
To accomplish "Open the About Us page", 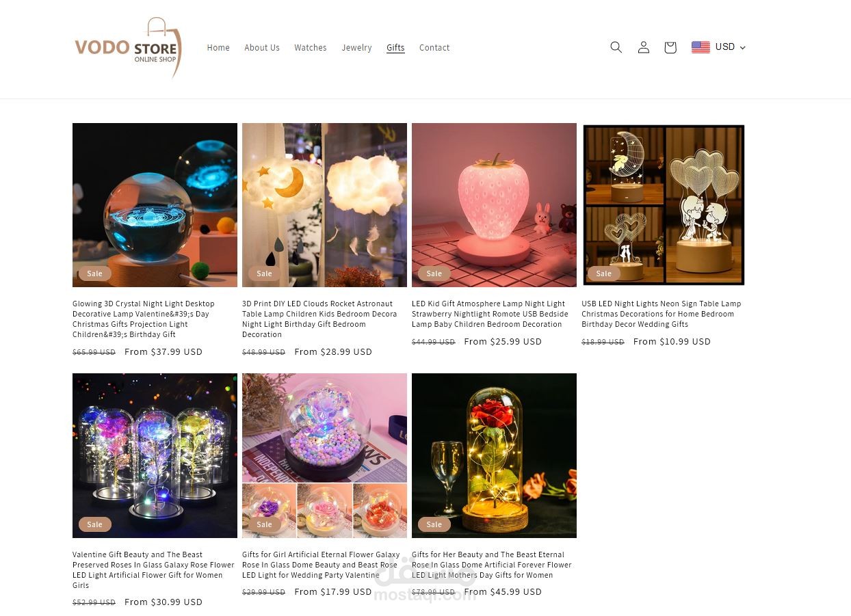I will [262, 48].
